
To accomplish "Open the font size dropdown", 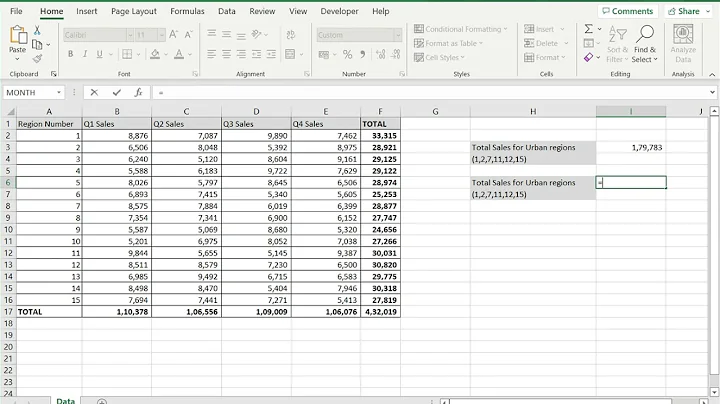I will [161, 35].
